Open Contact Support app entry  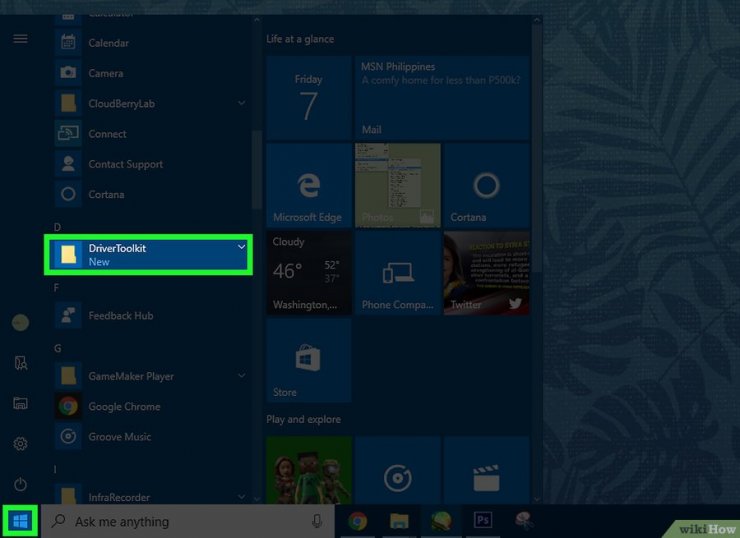point(125,164)
